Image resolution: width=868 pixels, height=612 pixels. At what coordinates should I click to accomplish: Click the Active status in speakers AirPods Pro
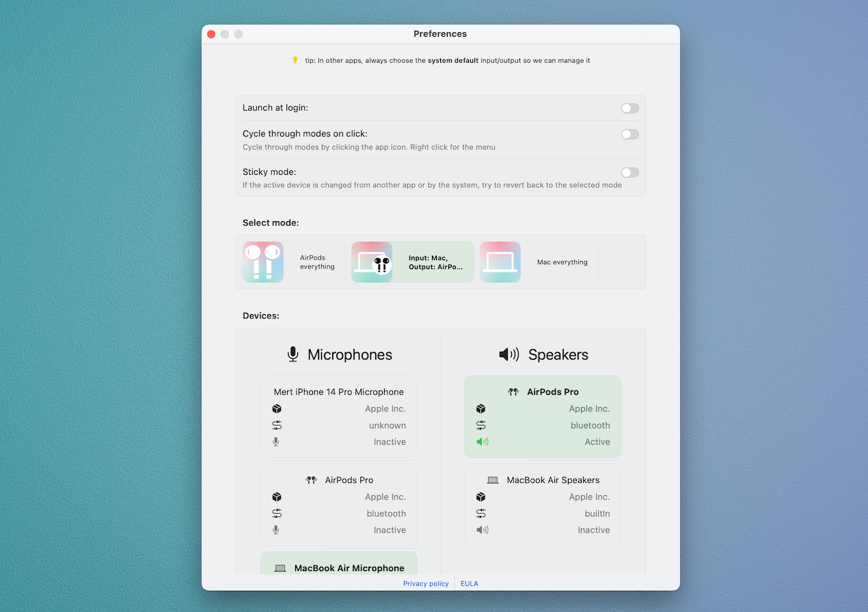pyautogui.click(x=597, y=442)
